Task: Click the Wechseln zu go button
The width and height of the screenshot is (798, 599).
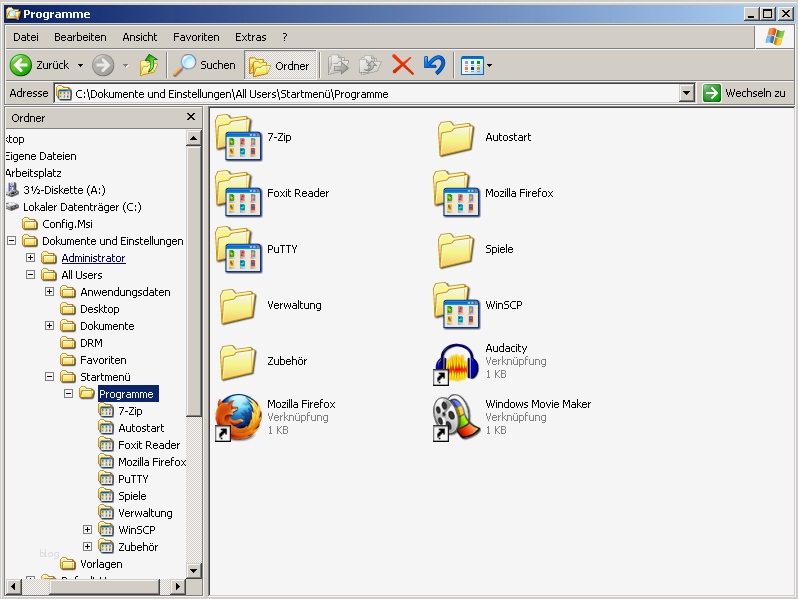Action: [x=745, y=93]
